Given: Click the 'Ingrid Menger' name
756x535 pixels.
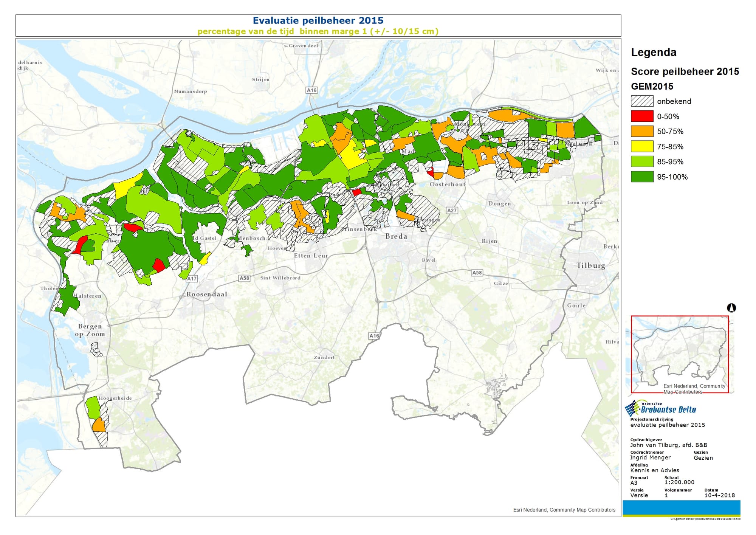Looking at the screenshot, I should pos(650,457).
